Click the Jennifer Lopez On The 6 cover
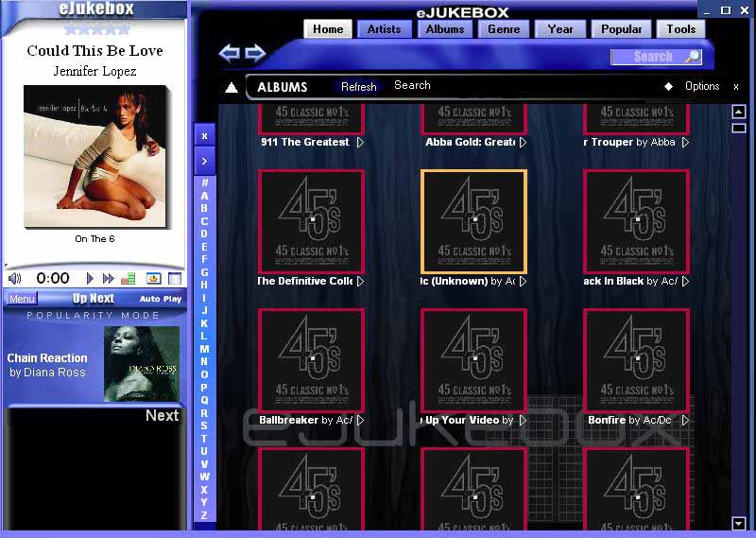Screen dimensions: 756x538 pyautogui.click(x=96, y=156)
